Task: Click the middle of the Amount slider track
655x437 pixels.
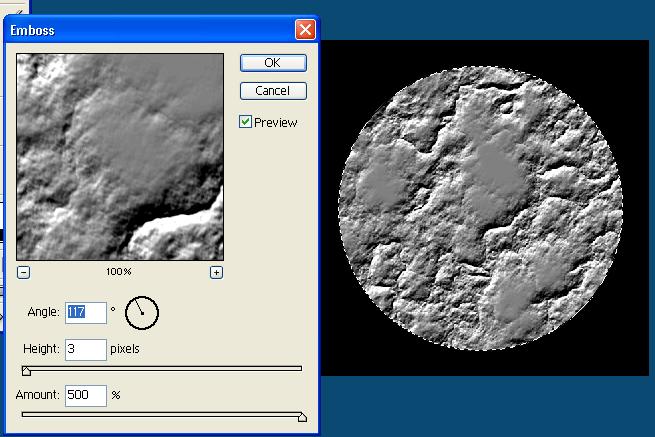Action: tap(162, 414)
